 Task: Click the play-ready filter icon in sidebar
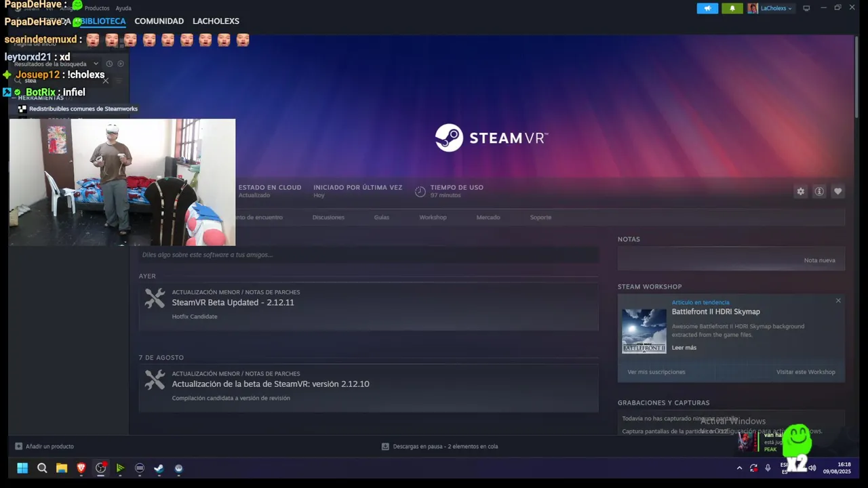[x=121, y=64]
